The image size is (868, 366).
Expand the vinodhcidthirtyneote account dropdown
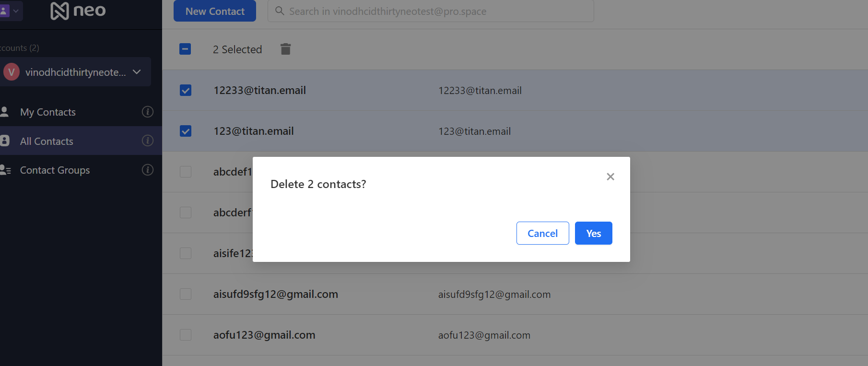click(x=137, y=72)
